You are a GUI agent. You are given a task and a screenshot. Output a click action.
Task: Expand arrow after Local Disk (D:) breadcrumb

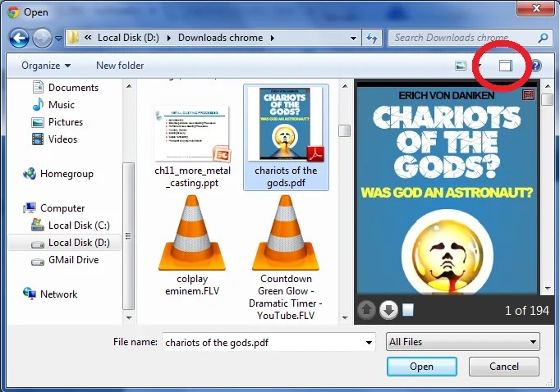tap(168, 38)
